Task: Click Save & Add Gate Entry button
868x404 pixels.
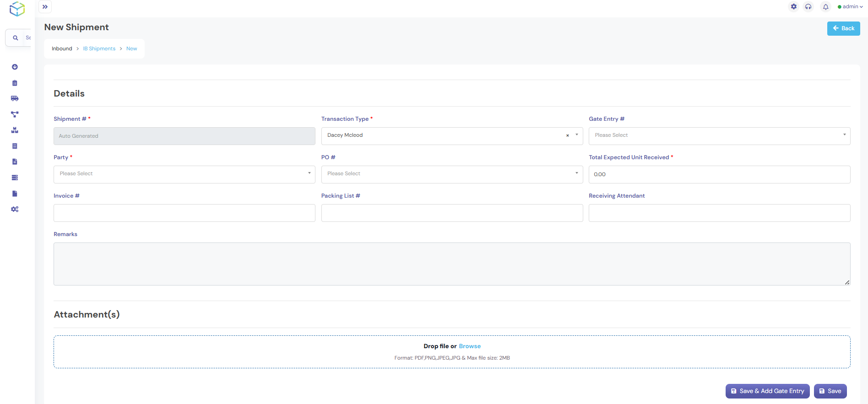Action: [767, 391]
